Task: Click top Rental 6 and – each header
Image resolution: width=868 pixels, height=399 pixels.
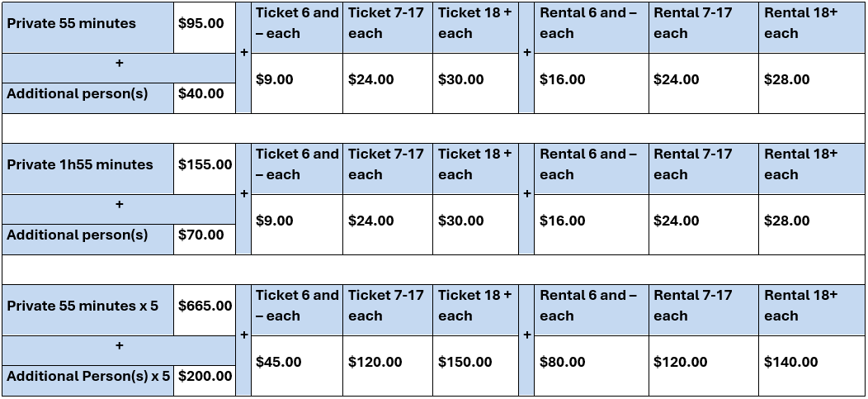Action: tap(592, 28)
